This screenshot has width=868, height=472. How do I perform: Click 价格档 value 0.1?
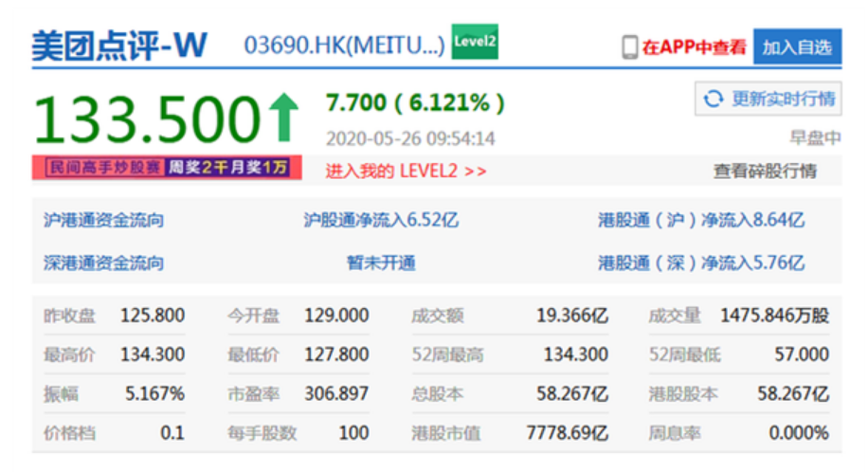(172, 432)
